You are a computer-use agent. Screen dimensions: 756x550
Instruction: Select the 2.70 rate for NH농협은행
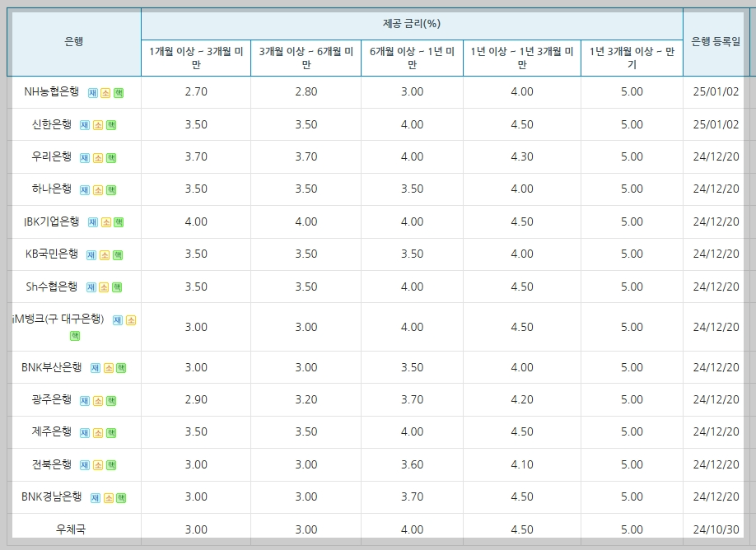point(196,91)
